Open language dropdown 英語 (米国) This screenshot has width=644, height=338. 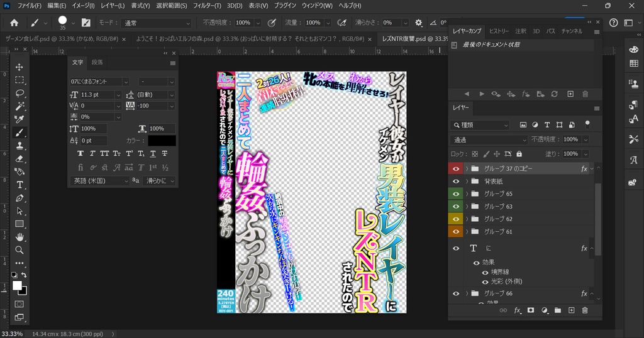click(x=100, y=181)
